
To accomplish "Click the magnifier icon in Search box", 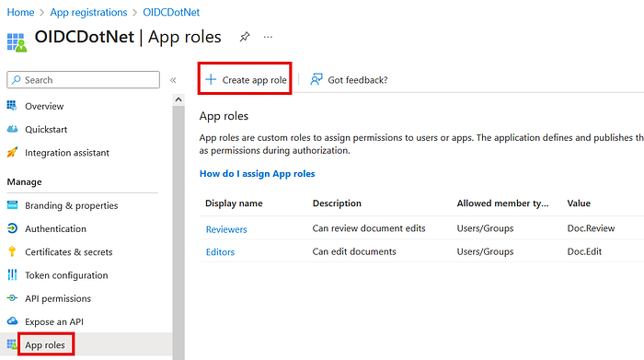I will (x=16, y=80).
